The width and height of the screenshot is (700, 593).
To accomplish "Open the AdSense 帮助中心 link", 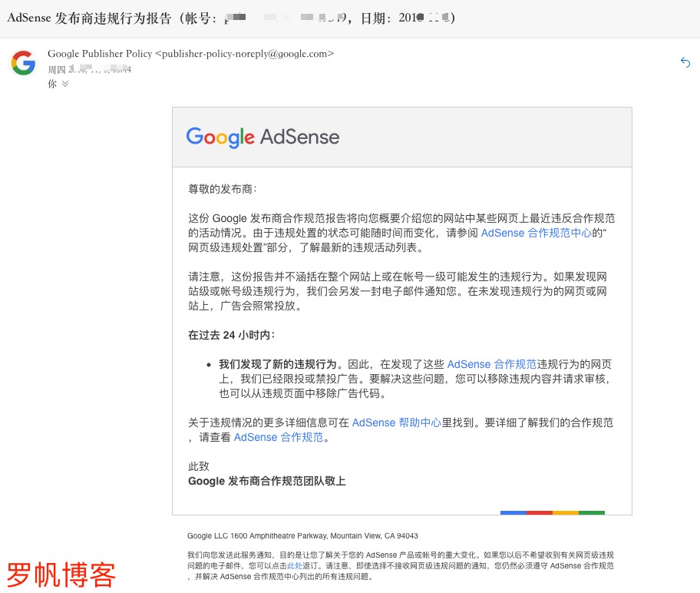I will coord(396,422).
